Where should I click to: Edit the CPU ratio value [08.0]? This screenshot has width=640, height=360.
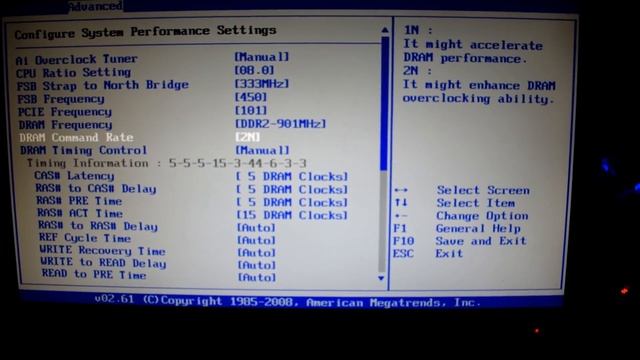pyautogui.click(x=254, y=70)
